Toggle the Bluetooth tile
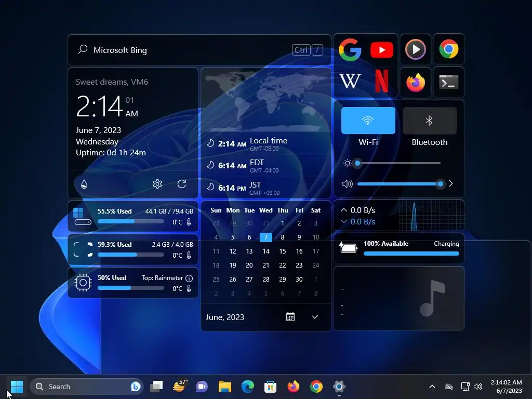Screen dimensions: 532x399 pos(430,121)
